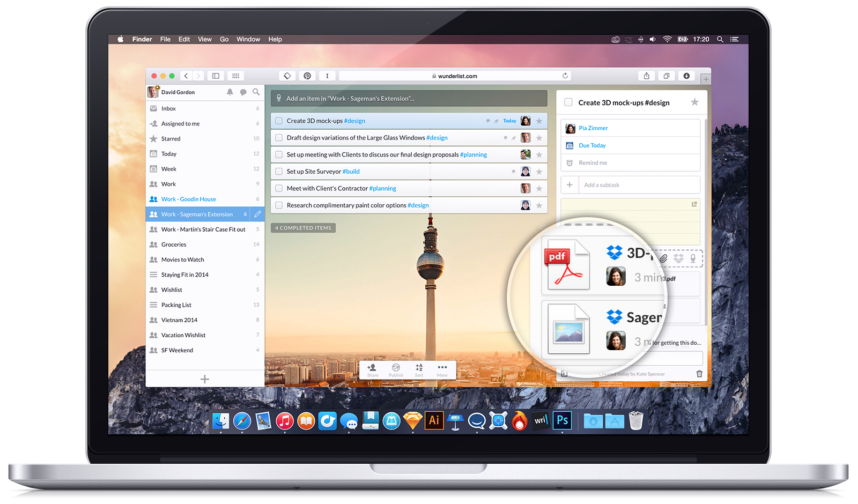Image resolution: width=858 pixels, height=504 pixels.
Task: Check off 'Draft design variations' task
Action: click(279, 138)
